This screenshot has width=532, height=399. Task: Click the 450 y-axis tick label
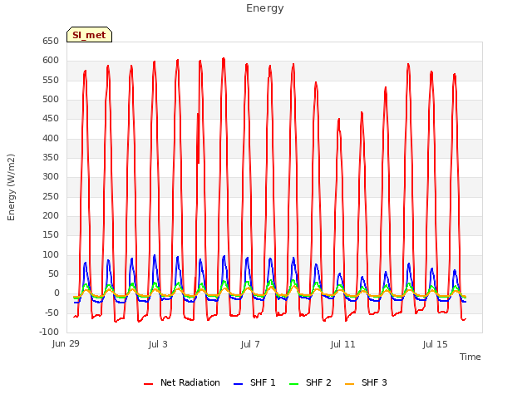click(51, 119)
